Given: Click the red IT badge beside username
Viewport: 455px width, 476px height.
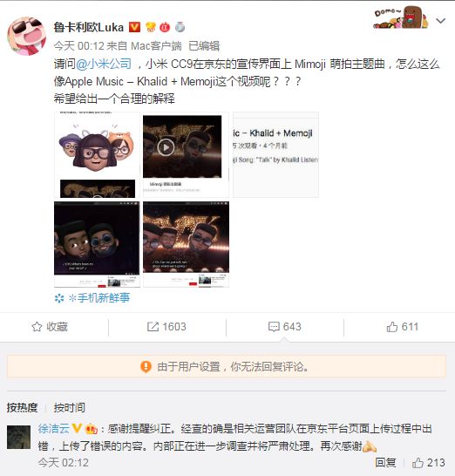Looking at the screenshot, I should [165, 27].
